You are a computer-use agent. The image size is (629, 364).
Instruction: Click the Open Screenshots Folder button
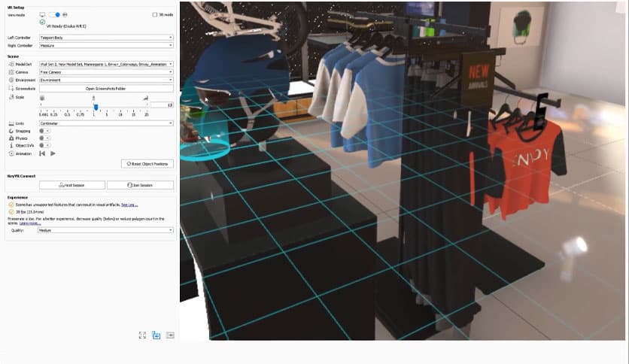pyautogui.click(x=106, y=89)
